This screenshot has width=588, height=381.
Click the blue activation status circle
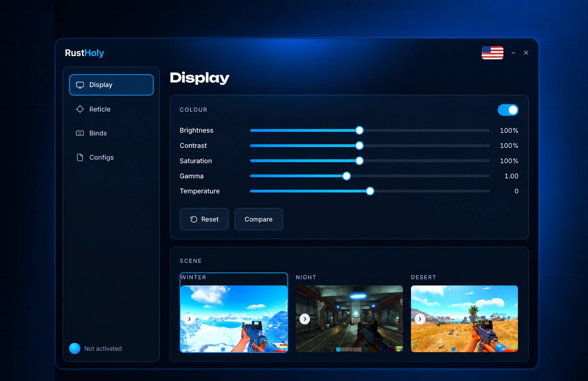coord(75,349)
